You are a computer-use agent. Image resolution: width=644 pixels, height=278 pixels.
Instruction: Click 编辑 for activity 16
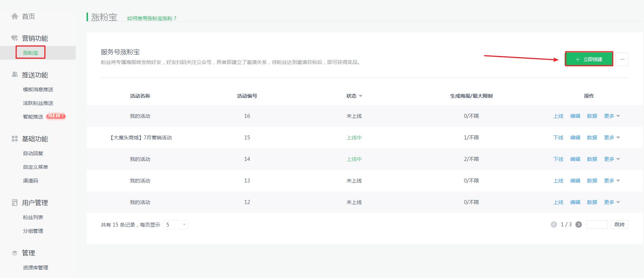(x=575, y=116)
